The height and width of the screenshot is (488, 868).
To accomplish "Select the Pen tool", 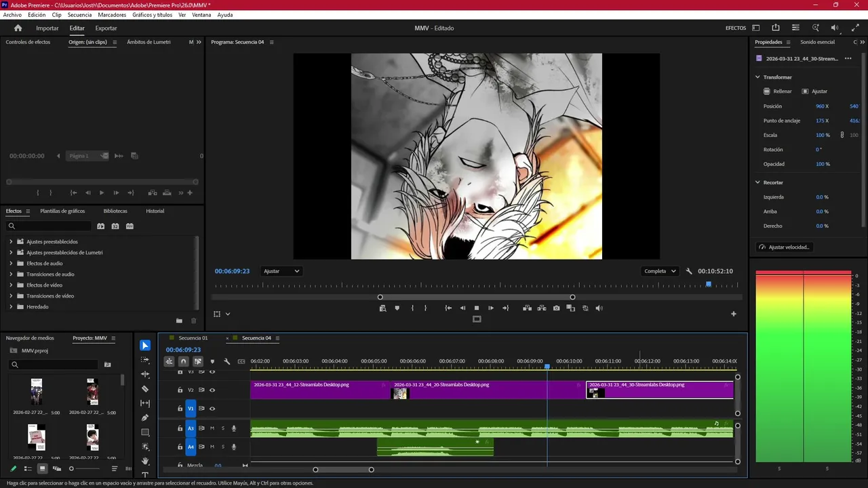I will pyautogui.click(x=145, y=418).
